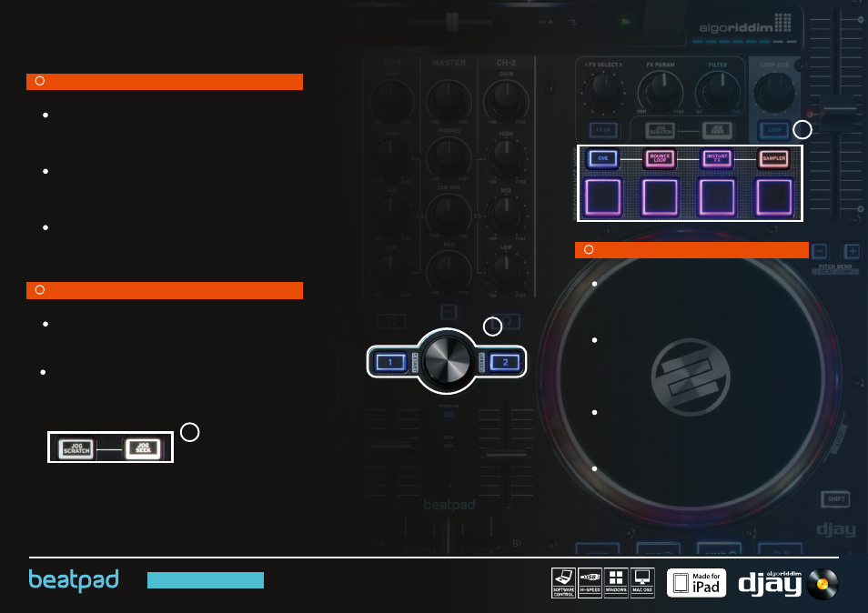Enable dimmed JOG SEEK under FILTER knob

(x=718, y=131)
